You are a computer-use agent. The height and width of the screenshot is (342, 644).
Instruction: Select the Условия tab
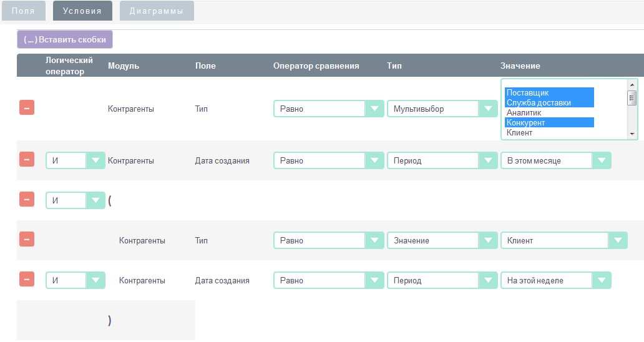click(x=82, y=11)
